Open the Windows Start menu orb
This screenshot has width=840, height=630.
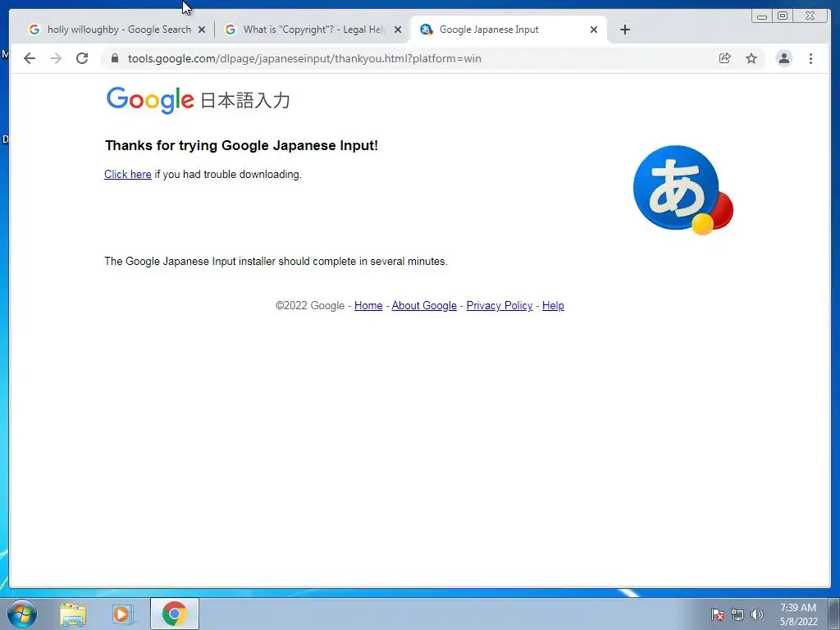click(x=22, y=614)
